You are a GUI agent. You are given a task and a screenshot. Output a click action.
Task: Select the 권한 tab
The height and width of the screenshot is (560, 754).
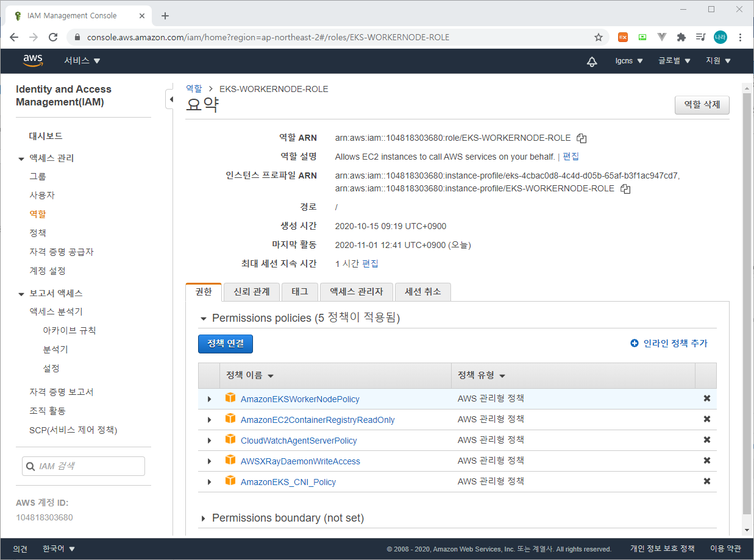click(x=204, y=292)
